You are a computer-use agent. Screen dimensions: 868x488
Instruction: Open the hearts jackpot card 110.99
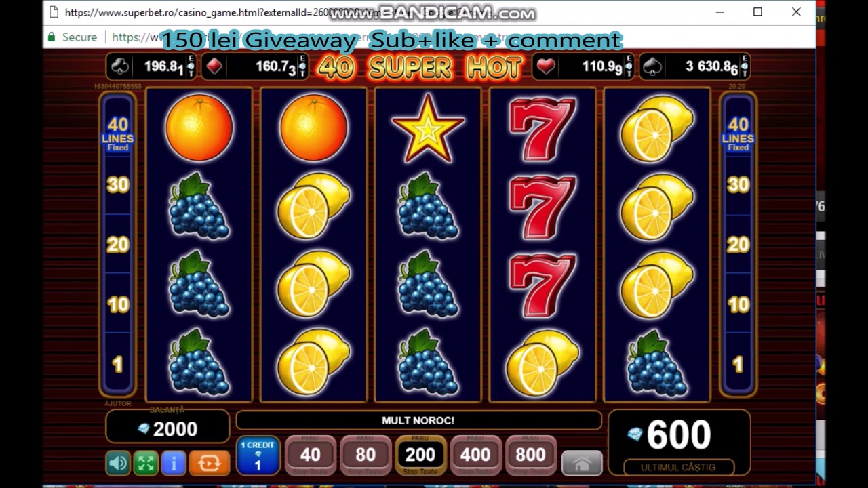[583, 66]
